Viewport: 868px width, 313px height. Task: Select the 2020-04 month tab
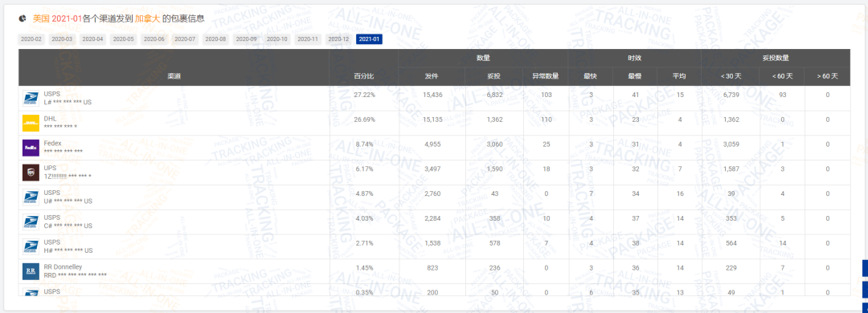click(93, 39)
